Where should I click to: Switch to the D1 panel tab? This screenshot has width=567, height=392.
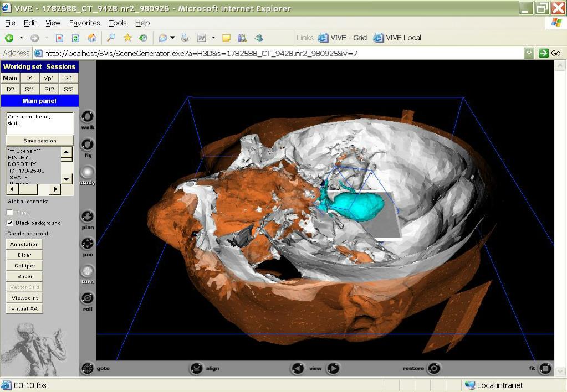click(29, 78)
